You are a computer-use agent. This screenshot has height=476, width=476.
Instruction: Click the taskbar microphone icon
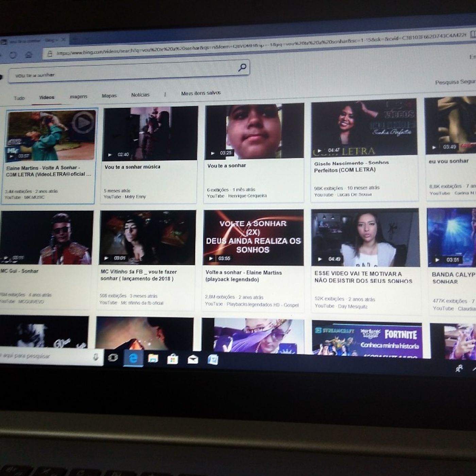point(96,357)
